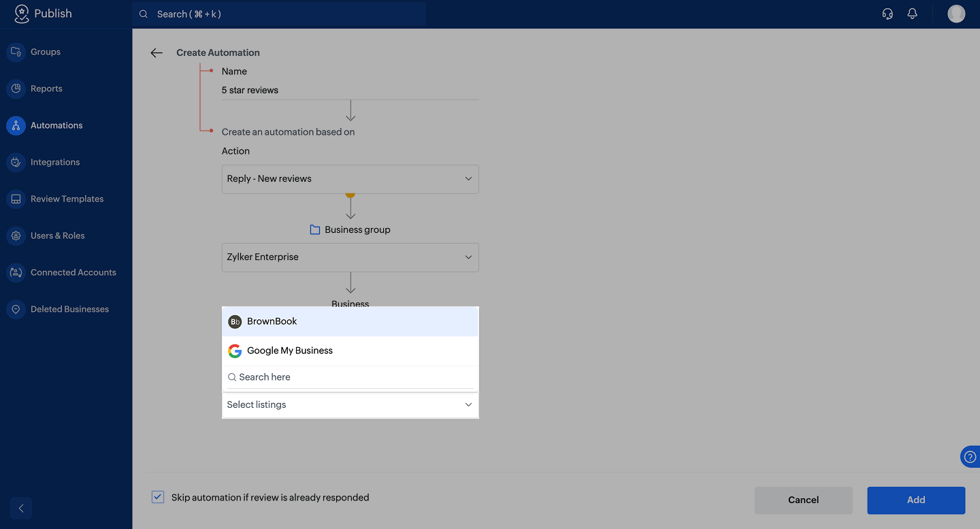
Task: Open the notifications bell
Action: (913, 14)
